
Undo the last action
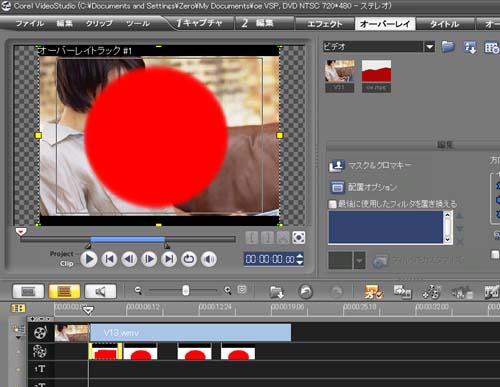(306, 292)
